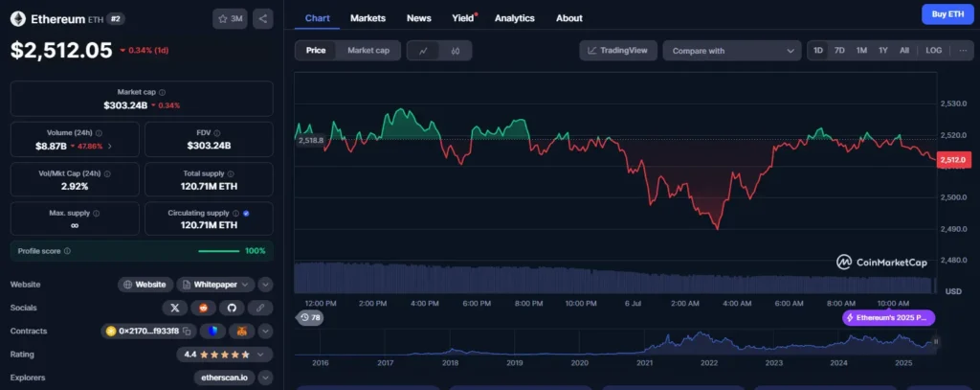Click the Ethereum's 2025 P... badge

pyautogui.click(x=889, y=317)
